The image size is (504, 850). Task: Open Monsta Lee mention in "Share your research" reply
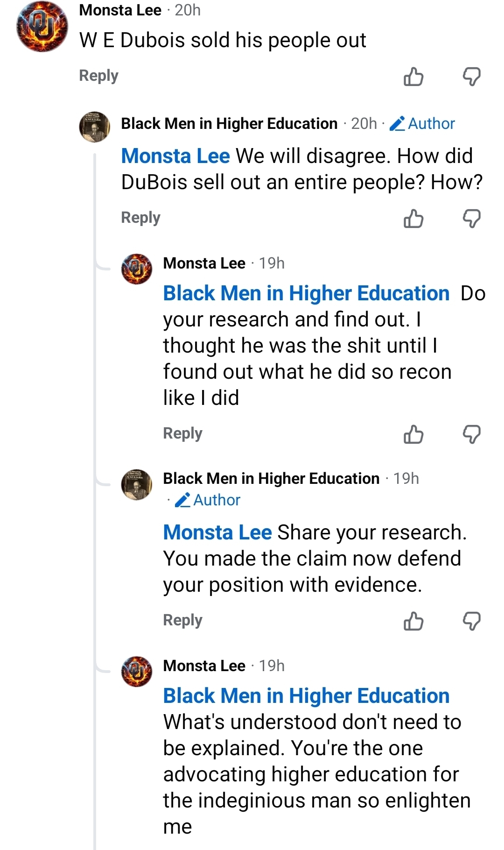click(x=217, y=532)
